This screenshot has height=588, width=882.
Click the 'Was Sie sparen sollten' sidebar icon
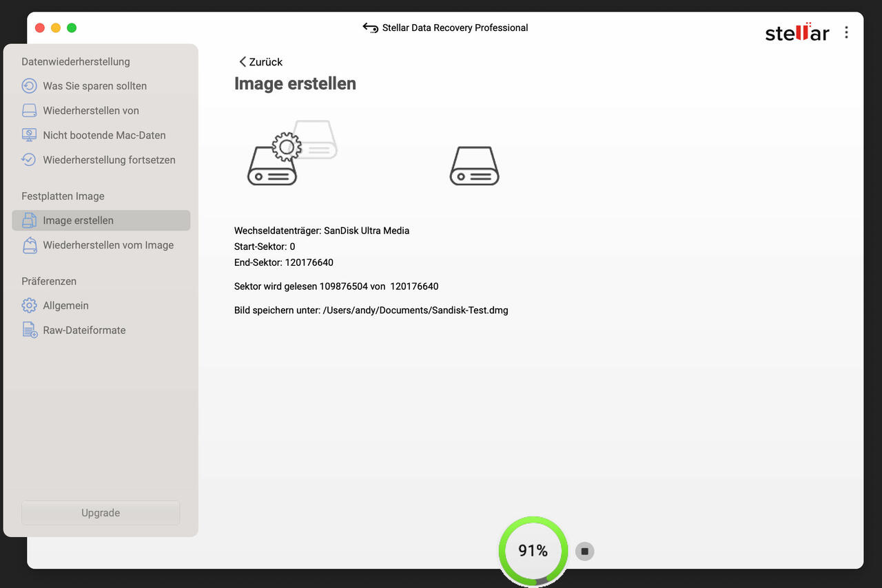point(29,86)
